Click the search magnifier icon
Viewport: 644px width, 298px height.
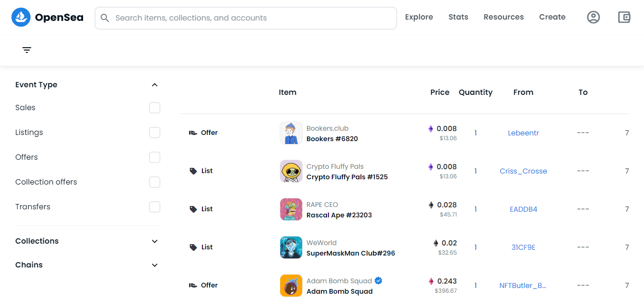[105, 18]
